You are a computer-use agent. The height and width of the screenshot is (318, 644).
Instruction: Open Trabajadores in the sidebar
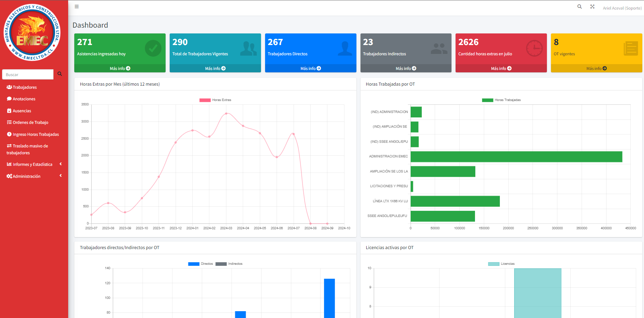tap(25, 87)
